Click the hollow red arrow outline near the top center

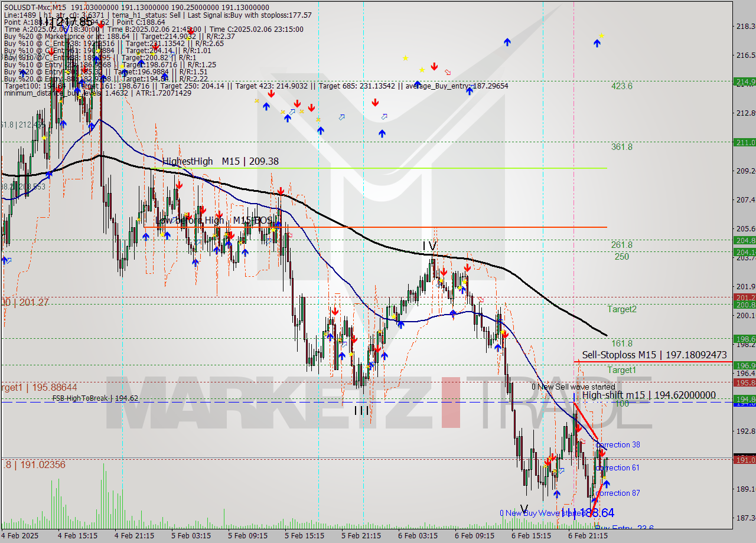coord(447,72)
